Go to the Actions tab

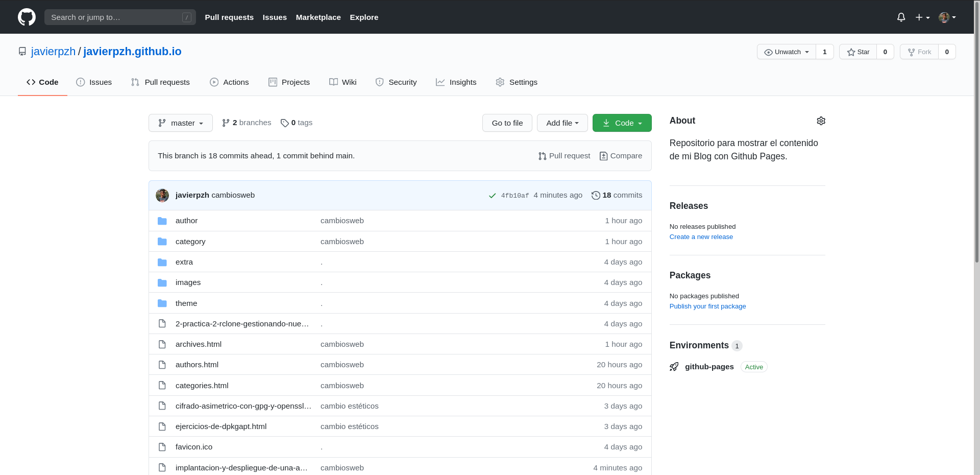click(229, 82)
